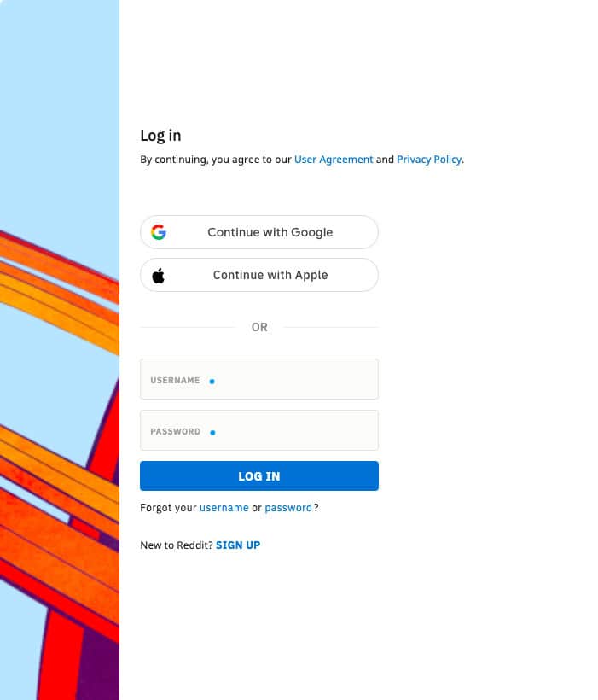The image size is (598, 700).
Task: Click the PASSWORD placeholder label
Action: (x=176, y=432)
